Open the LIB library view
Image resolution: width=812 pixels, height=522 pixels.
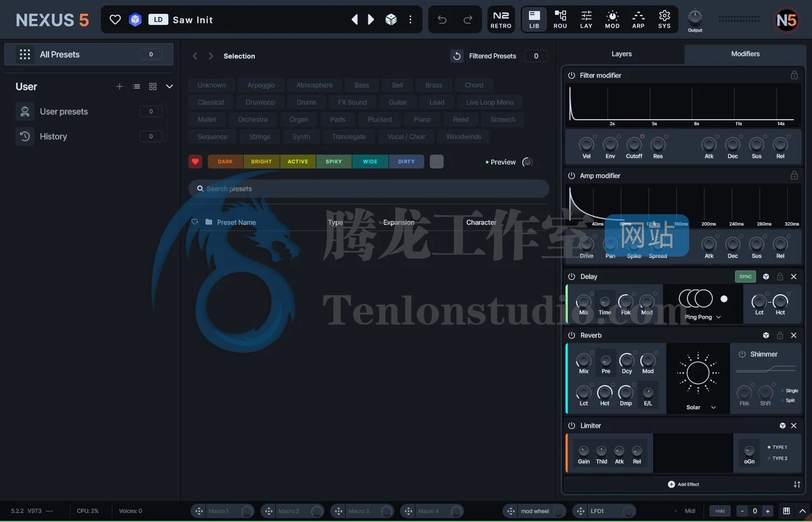(534, 20)
